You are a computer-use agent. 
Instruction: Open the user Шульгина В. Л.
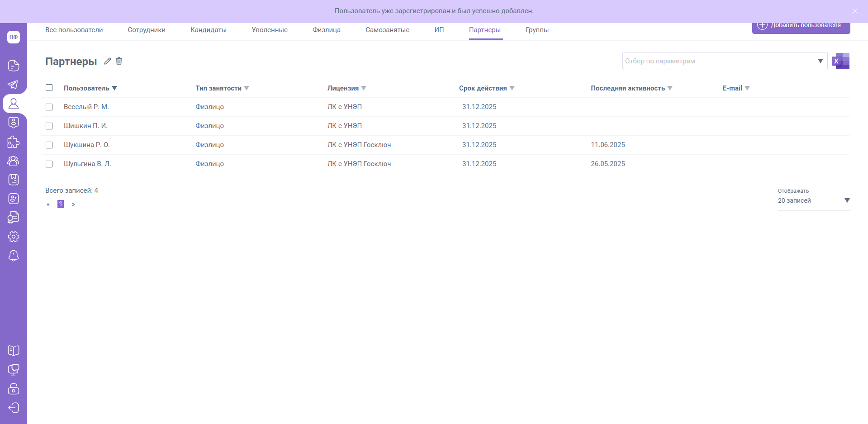click(x=87, y=164)
